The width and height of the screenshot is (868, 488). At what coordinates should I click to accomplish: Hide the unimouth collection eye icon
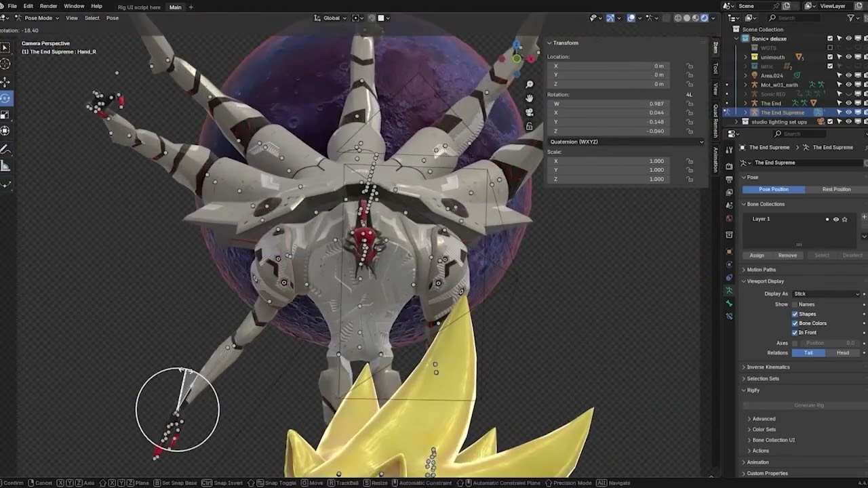pos(848,57)
